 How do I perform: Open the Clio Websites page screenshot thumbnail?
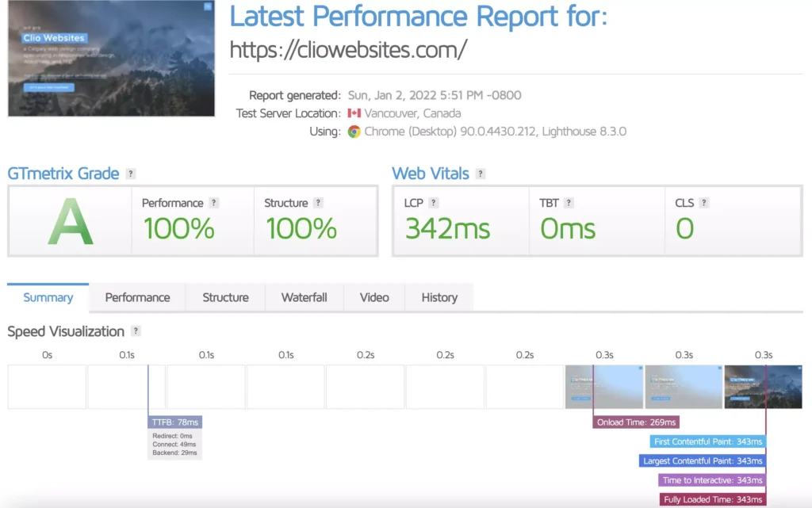point(111,59)
